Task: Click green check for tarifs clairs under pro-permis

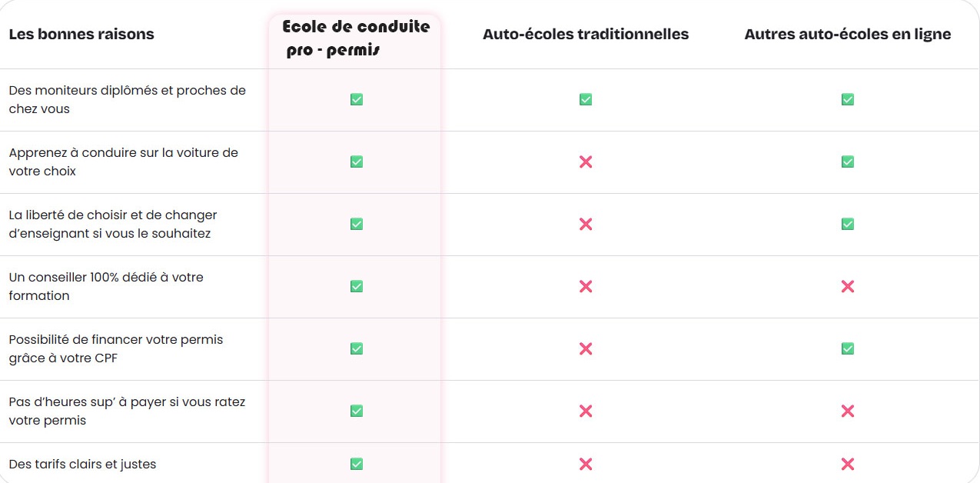Action: tap(356, 464)
